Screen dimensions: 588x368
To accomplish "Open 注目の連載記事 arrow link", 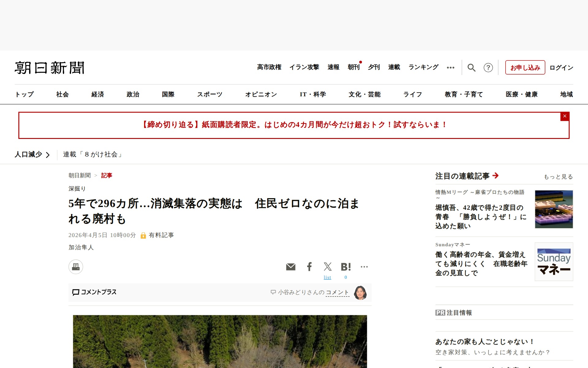I will point(496,175).
